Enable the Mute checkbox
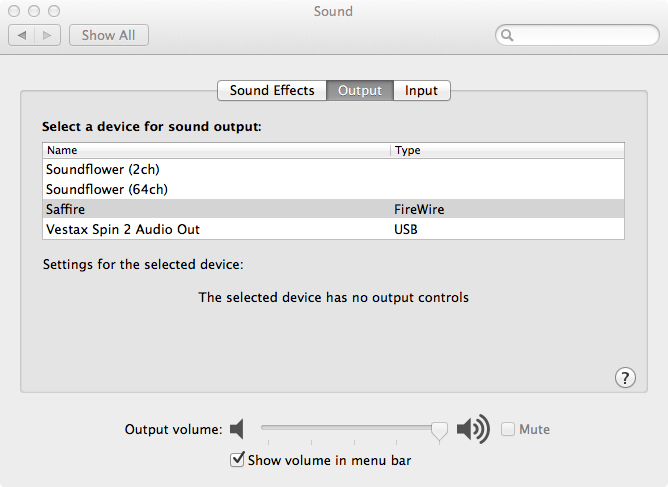 coord(508,430)
